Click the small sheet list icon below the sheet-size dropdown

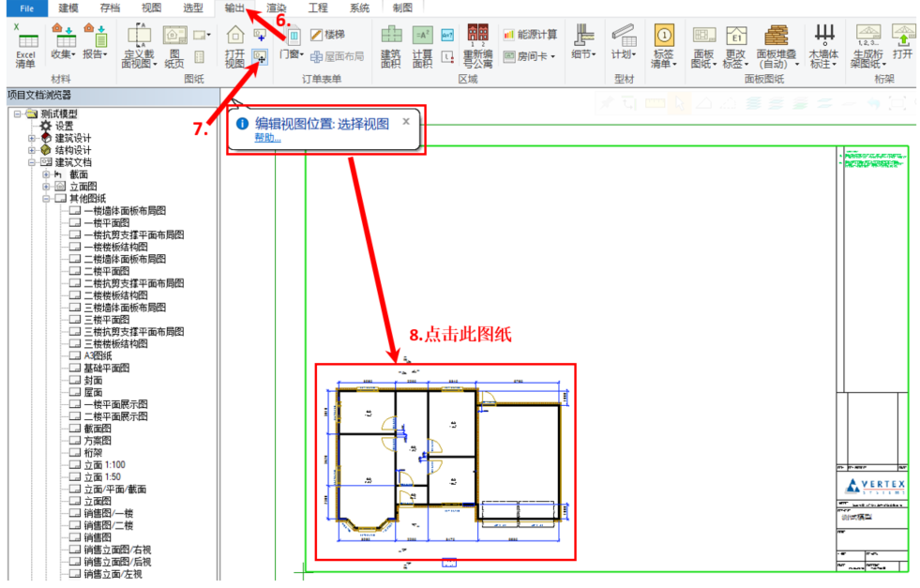(200, 57)
